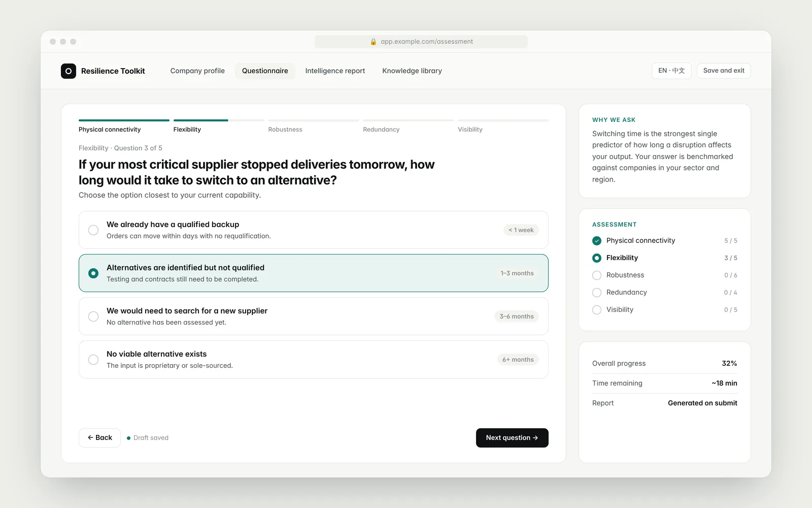
Task: Go to the Knowledge library tab
Action: [x=412, y=71]
